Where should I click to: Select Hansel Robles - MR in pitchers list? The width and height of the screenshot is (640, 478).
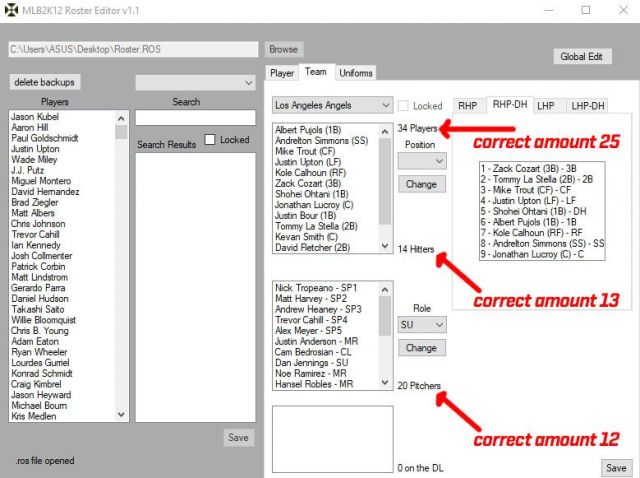pos(326,384)
